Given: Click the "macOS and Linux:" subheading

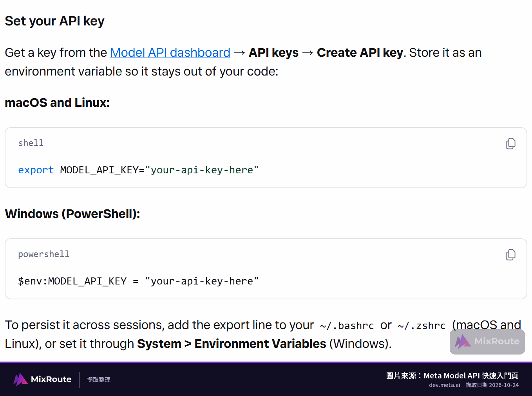Looking at the screenshot, I should click(57, 103).
